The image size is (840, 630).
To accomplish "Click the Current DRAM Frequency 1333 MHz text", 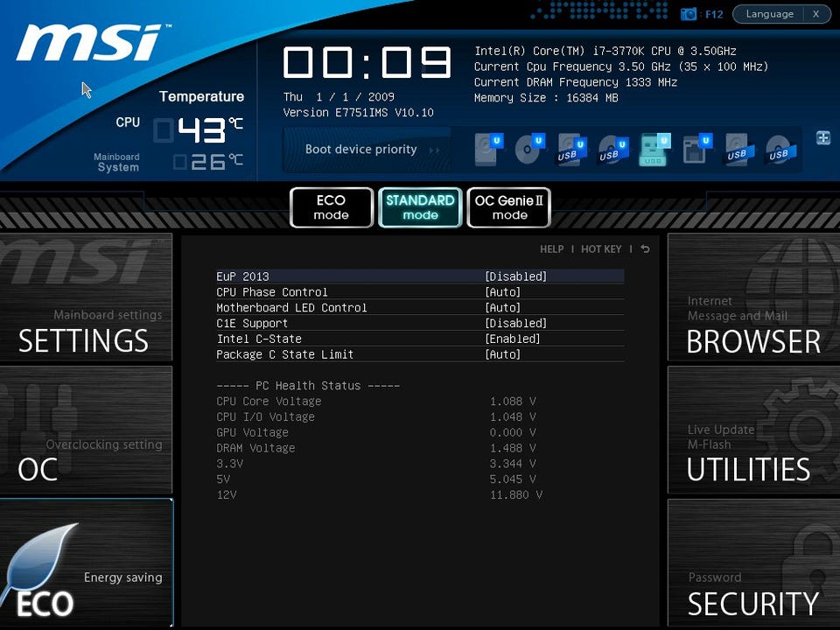I will (576, 82).
